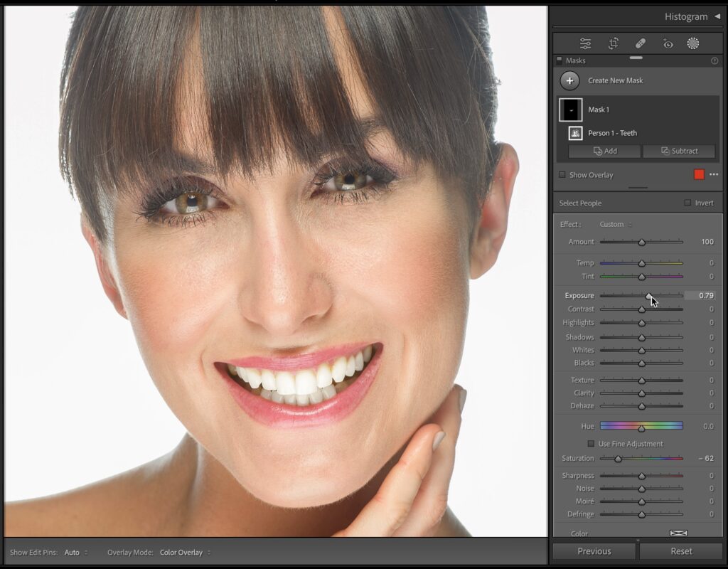Click the Masks panel help icon
728x569 pixels.
point(714,61)
